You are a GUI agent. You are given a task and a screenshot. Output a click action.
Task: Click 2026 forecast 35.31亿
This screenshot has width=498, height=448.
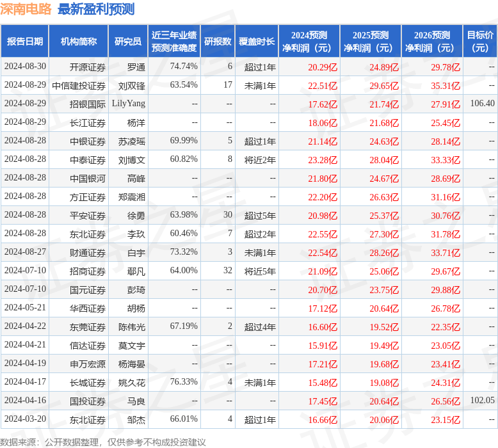446,86
